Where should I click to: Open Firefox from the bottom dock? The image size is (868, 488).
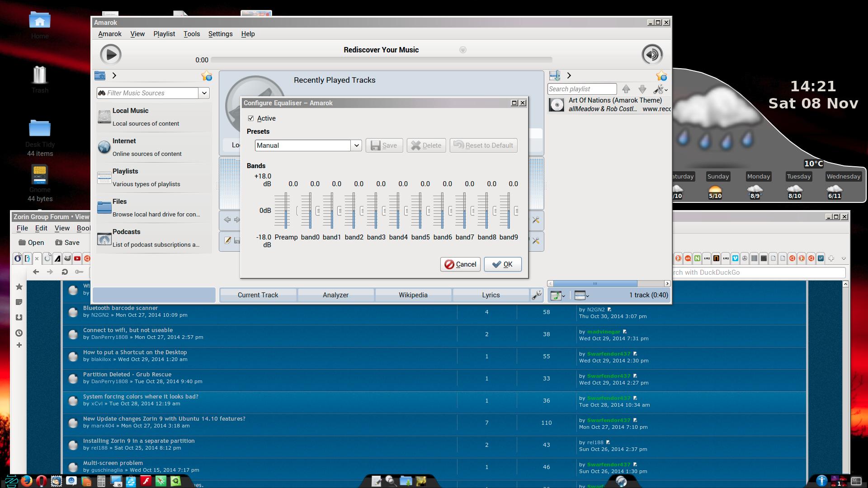tap(27, 481)
